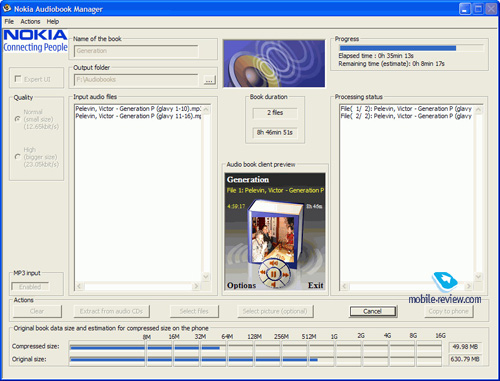
Task: Open the File menu
Action: pyautogui.click(x=9, y=22)
